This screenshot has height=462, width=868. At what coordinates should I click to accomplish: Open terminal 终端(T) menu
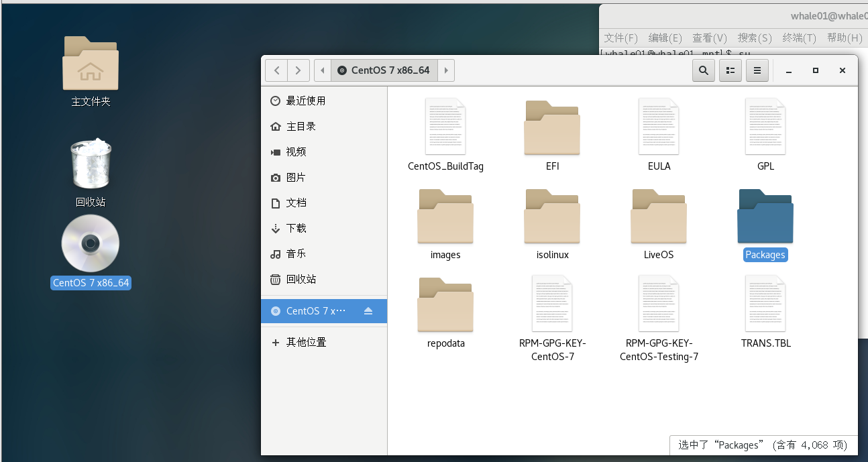point(800,38)
